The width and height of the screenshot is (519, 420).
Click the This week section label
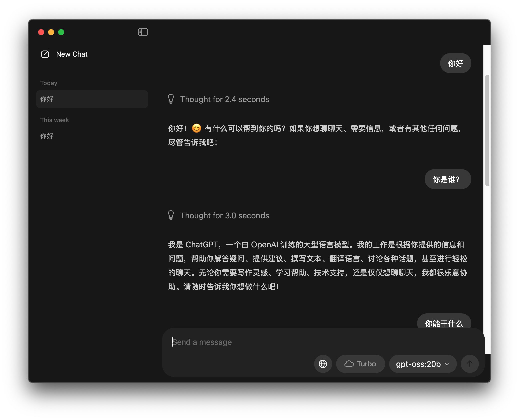click(x=54, y=120)
